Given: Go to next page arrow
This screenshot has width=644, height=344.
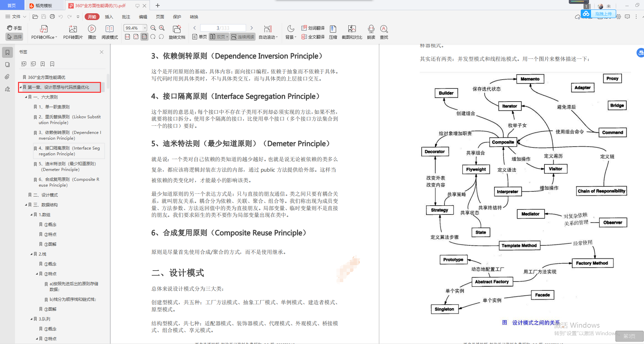Looking at the screenshot, I should click(x=251, y=28).
